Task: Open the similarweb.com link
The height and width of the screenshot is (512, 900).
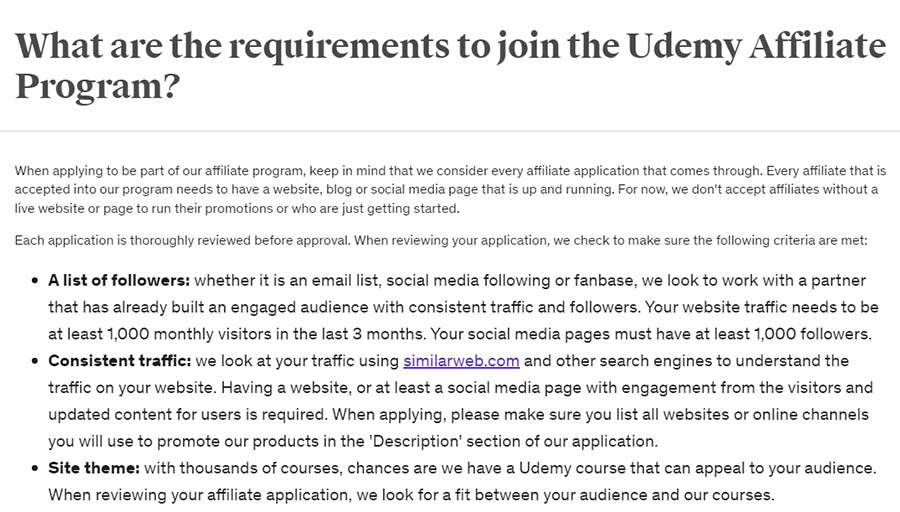Action: 461,360
